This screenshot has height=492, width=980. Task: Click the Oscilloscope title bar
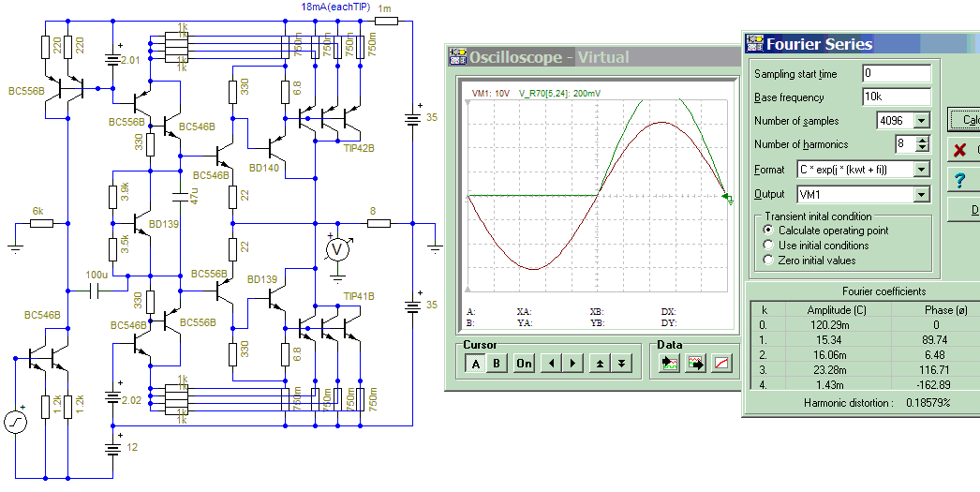(594, 57)
